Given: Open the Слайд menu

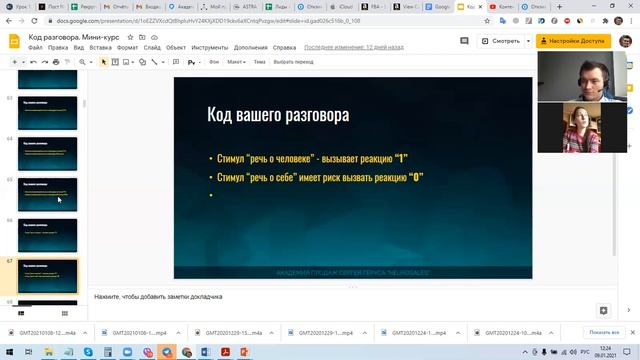Looking at the screenshot, I should point(152,48).
